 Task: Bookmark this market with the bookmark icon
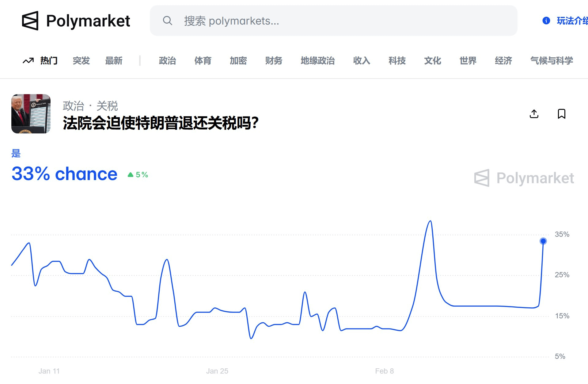(562, 114)
